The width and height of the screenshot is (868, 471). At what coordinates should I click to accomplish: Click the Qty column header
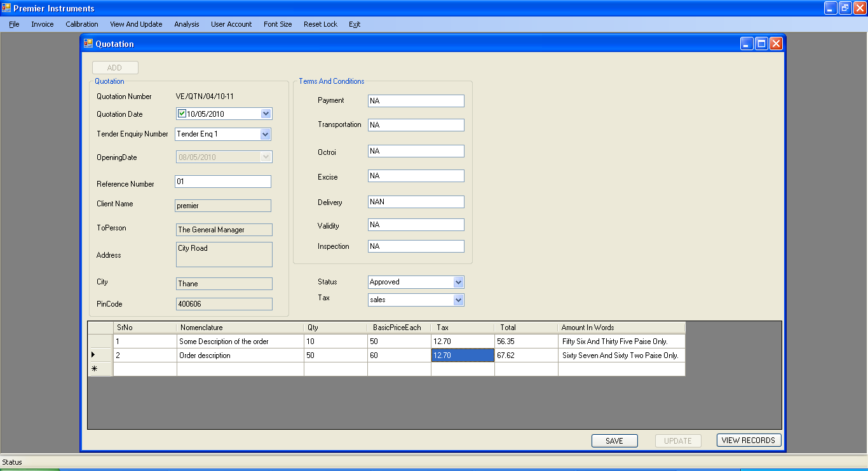pyautogui.click(x=336, y=328)
